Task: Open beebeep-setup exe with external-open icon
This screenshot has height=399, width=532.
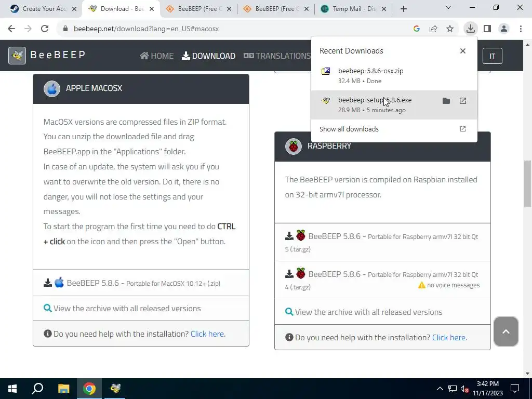Action: coord(463,101)
